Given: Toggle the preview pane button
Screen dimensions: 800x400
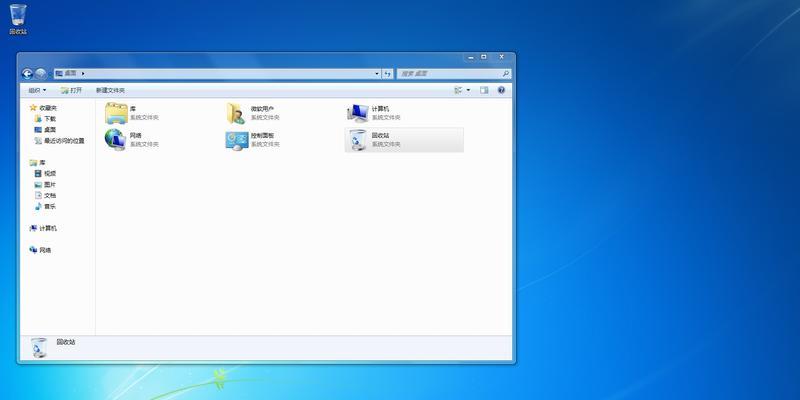Looking at the screenshot, I should [x=484, y=90].
